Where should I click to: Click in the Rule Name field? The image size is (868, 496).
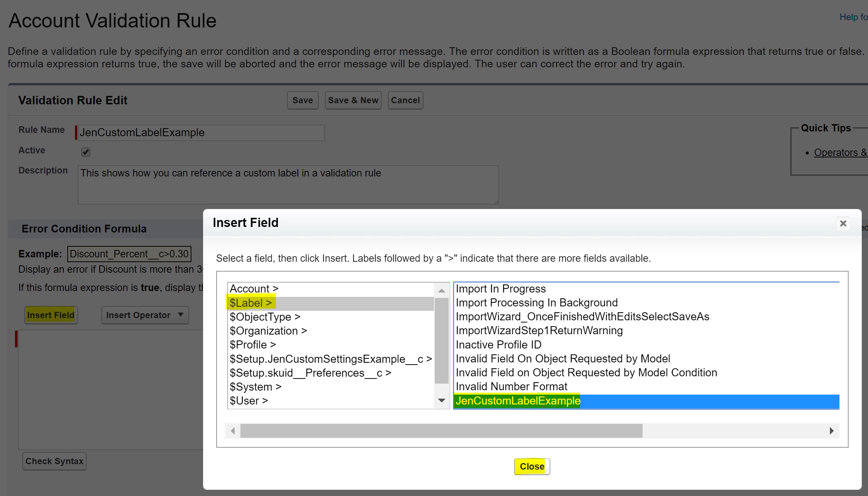(x=201, y=133)
